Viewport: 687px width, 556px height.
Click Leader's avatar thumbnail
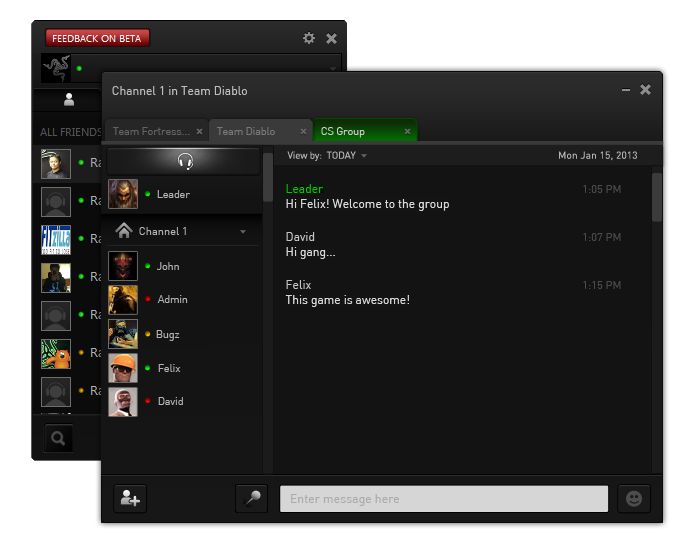tap(123, 194)
